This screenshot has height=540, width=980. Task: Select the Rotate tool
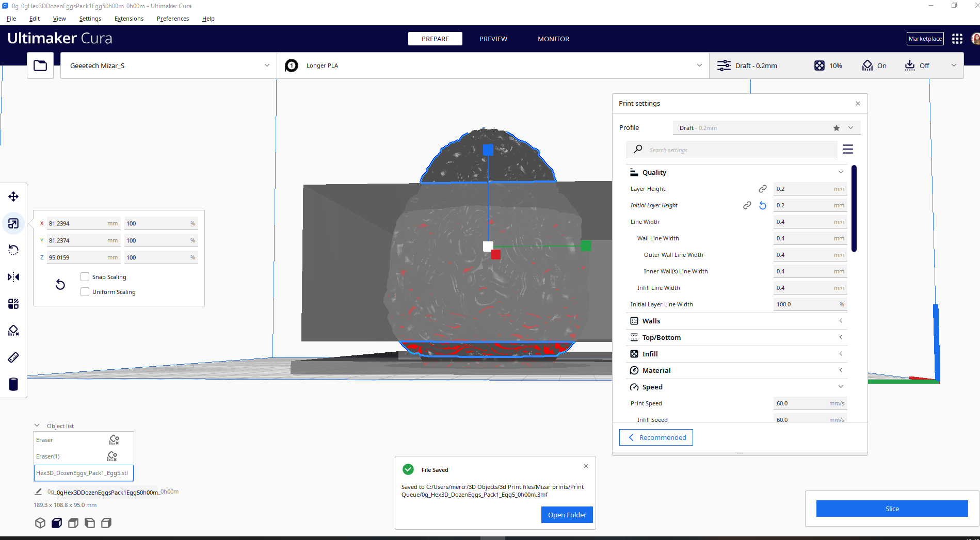click(13, 250)
